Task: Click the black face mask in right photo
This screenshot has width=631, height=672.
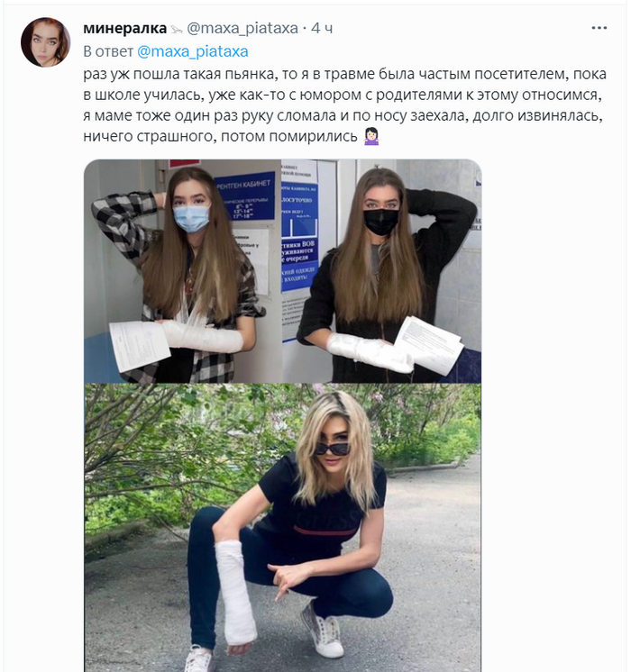Action: [x=380, y=221]
